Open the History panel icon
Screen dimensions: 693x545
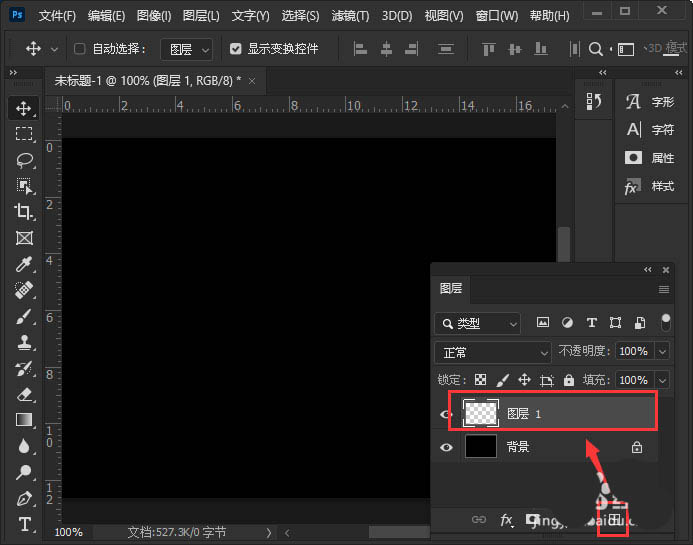[x=593, y=102]
